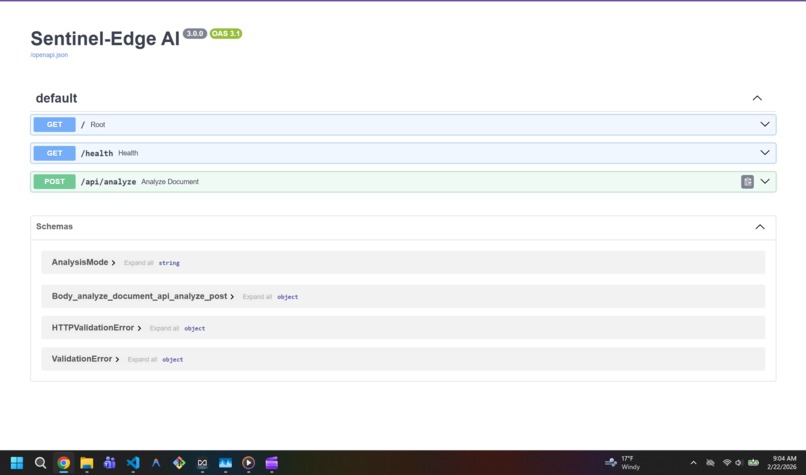806x475 pixels.
Task: Click Expand all next to ValidationError
Action: click(142, 359)
